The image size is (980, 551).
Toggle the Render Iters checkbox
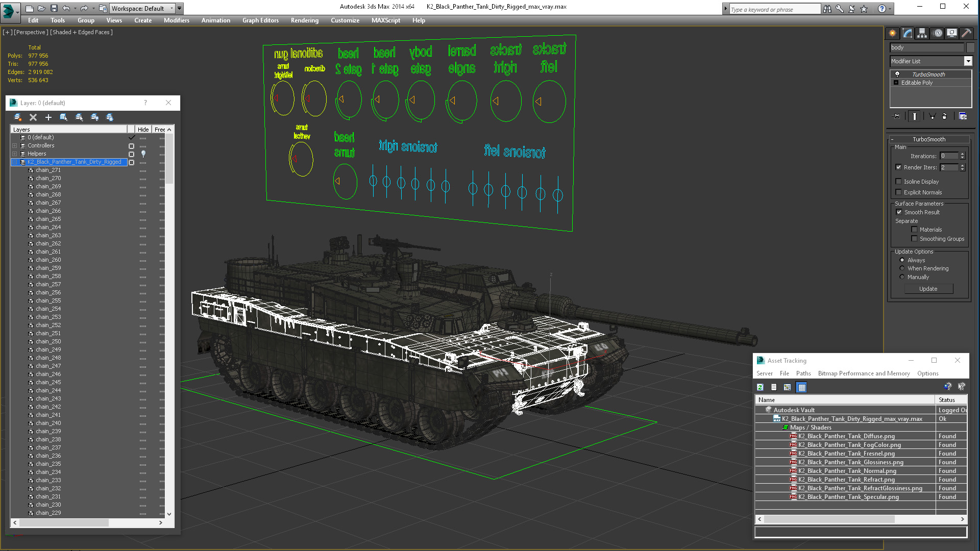click(898, 167)
